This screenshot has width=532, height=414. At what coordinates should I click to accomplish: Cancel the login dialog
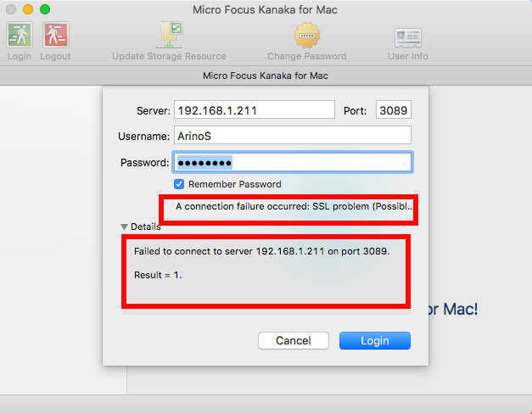point(294,340)
